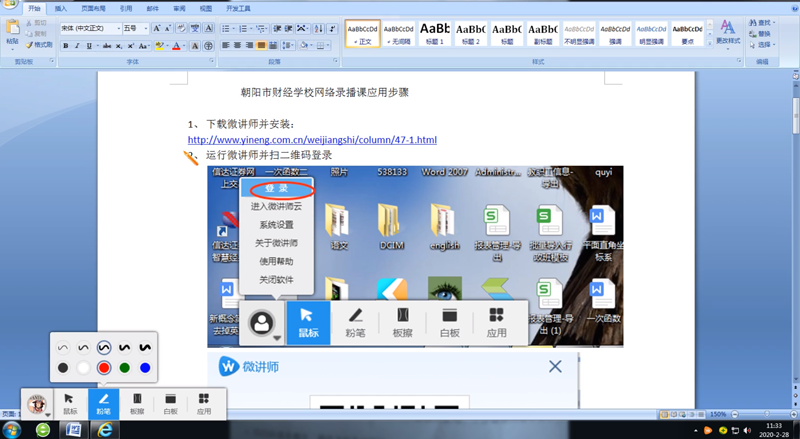Select the 粉笔 (chalk) pen tool
Viewport: 800px width, 439px height.
[103, 402]
